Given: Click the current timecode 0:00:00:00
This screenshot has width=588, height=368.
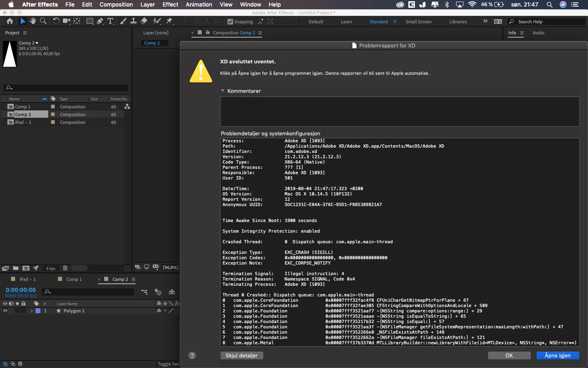Looking at the screenshot, I should click(21, 290).
